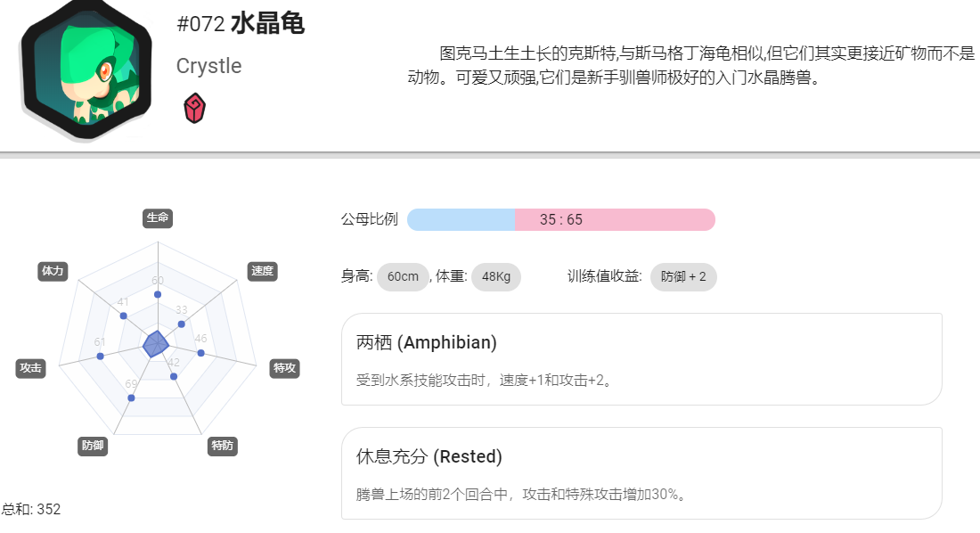This screenshot has width=980, height=533.
Task: Select the 特攻 radar chart label
Action: (284, 368)
